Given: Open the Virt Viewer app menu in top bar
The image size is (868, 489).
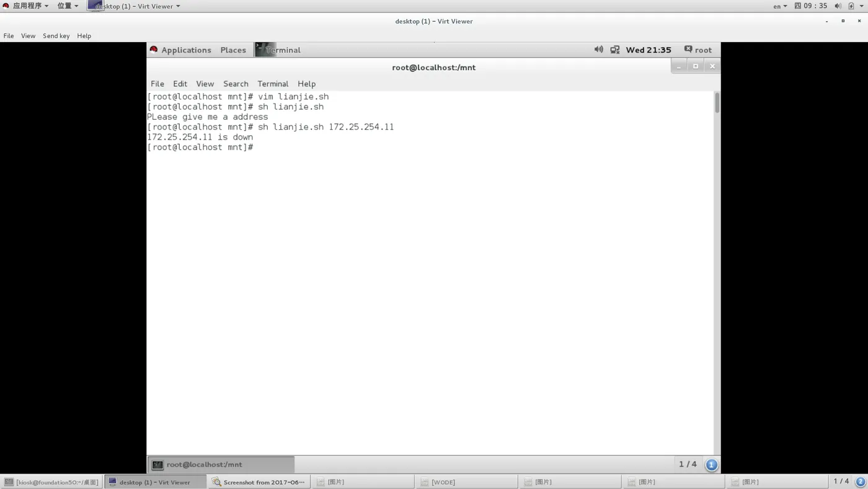Looking at the screenshot, I should (134, 6).
